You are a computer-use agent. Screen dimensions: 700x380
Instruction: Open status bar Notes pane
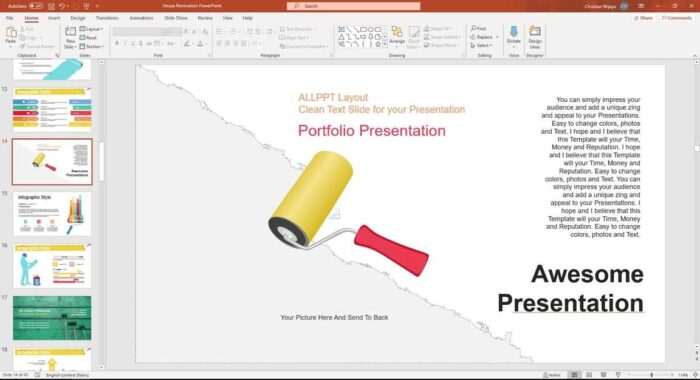click(552, 375)
